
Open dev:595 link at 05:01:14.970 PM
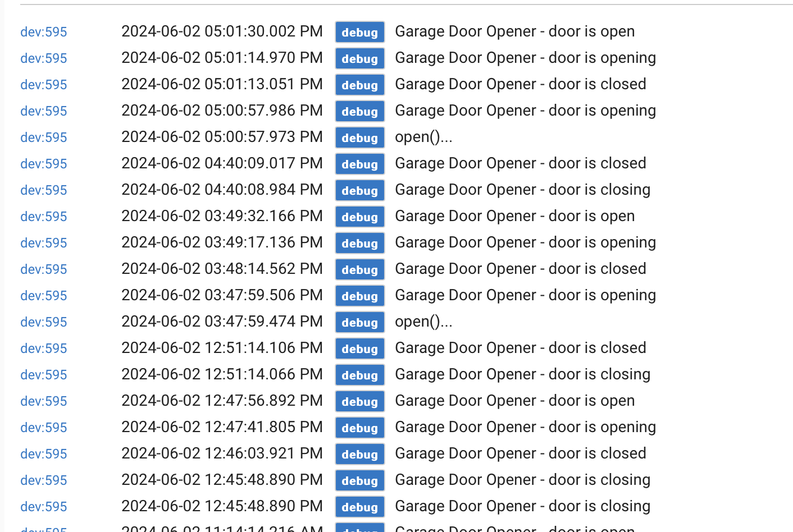click(x=44, y=58)
